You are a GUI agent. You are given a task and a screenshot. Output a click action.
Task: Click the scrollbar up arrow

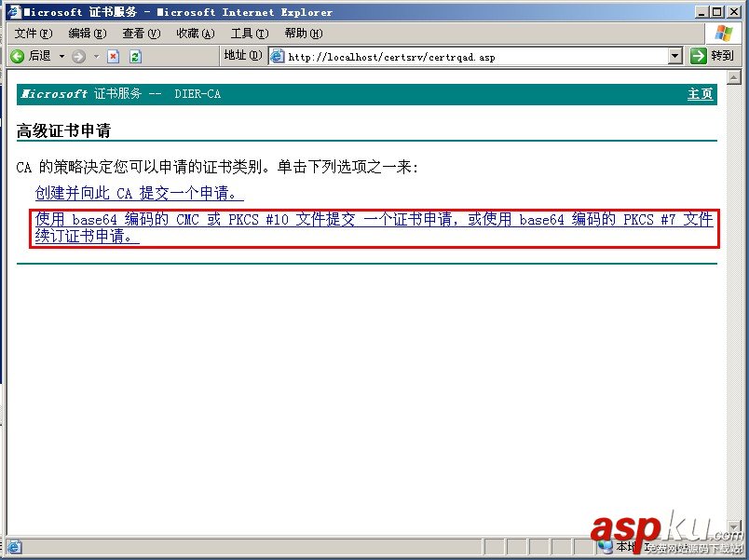[733, 77]
